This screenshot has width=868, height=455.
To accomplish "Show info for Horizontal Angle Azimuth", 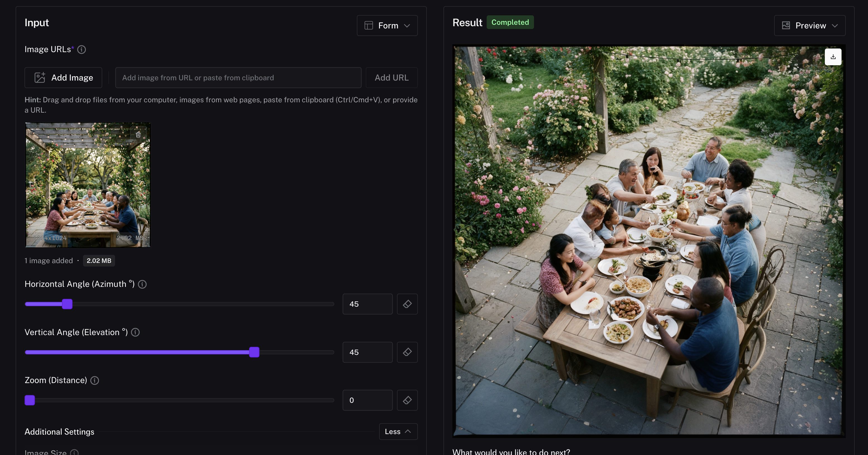I will 142,284.
